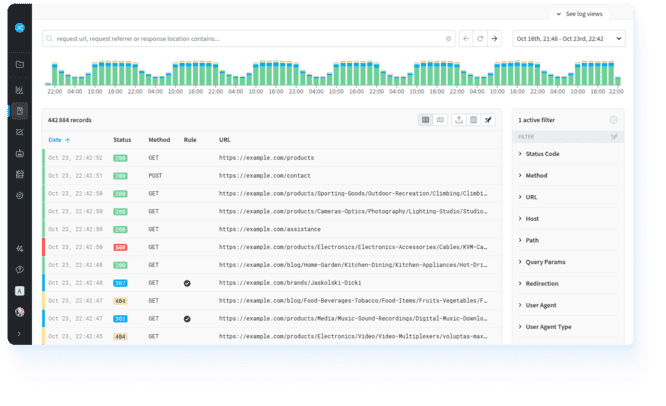Screen dimensions: 666x406
Task: Click the columns layout icon beside export
Action: click(x=474, y=120)
